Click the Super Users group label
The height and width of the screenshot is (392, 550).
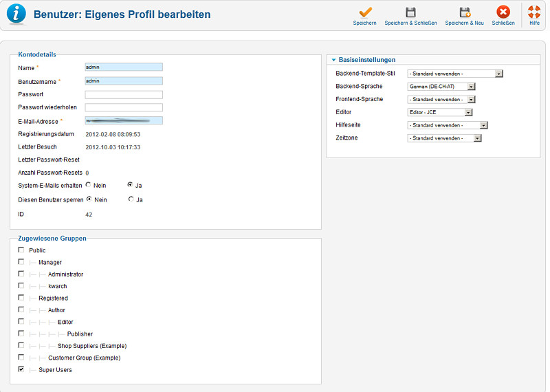pos(55,370)
